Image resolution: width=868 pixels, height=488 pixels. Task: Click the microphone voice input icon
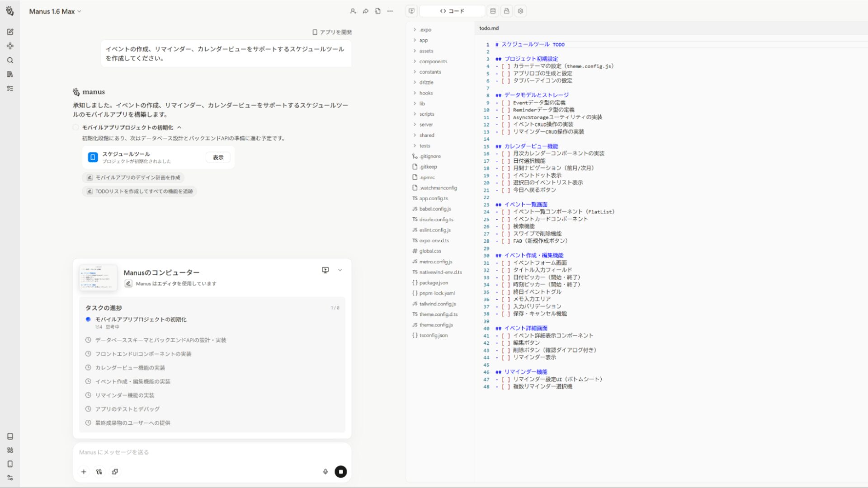pyautogui.click(x=325, y=472)
